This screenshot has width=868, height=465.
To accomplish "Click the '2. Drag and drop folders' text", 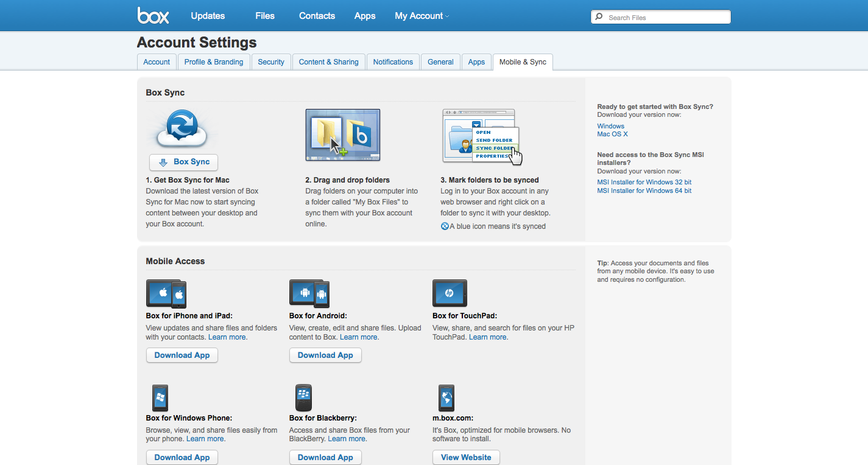I will click(347, 180).
